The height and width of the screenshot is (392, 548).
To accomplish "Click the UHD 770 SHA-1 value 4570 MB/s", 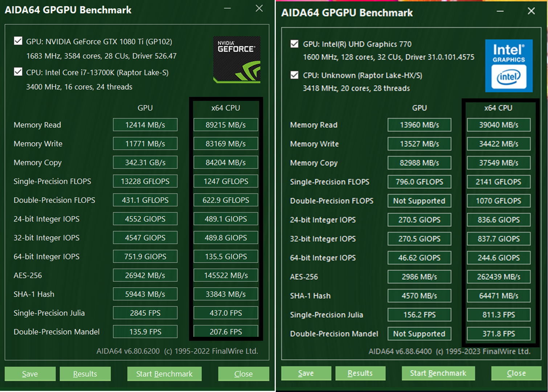I will [420, 296].
